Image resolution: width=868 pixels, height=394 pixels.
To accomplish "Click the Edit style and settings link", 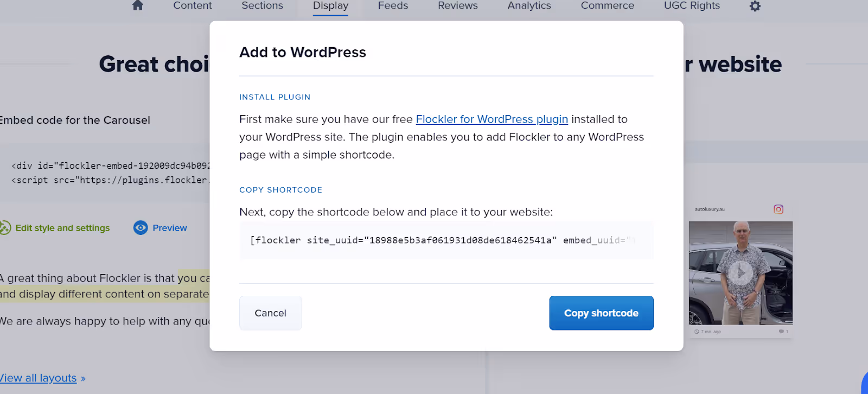I will (x=62, y=228).
